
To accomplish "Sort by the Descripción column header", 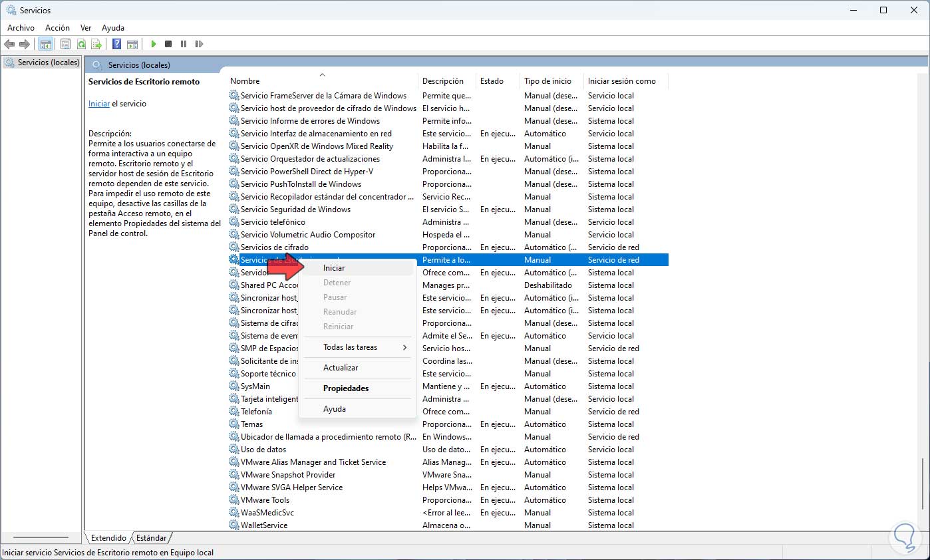I will tap(447, 81).
